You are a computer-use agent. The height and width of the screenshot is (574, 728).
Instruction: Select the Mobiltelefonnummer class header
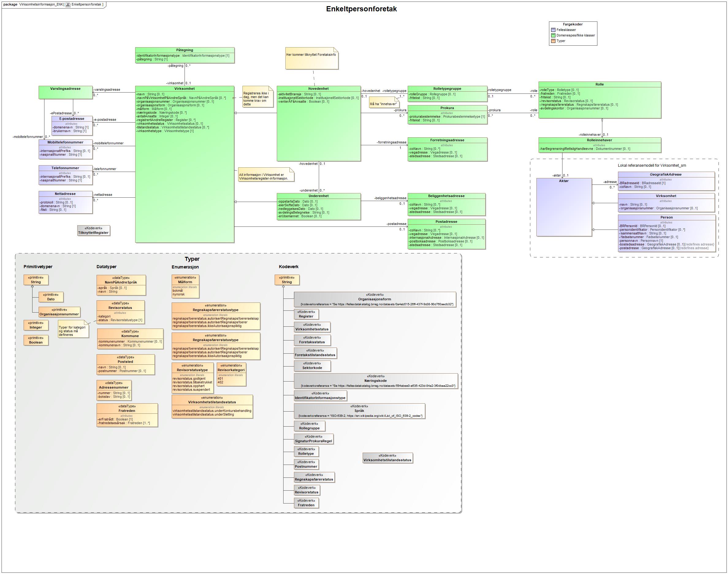coord(65,142)
